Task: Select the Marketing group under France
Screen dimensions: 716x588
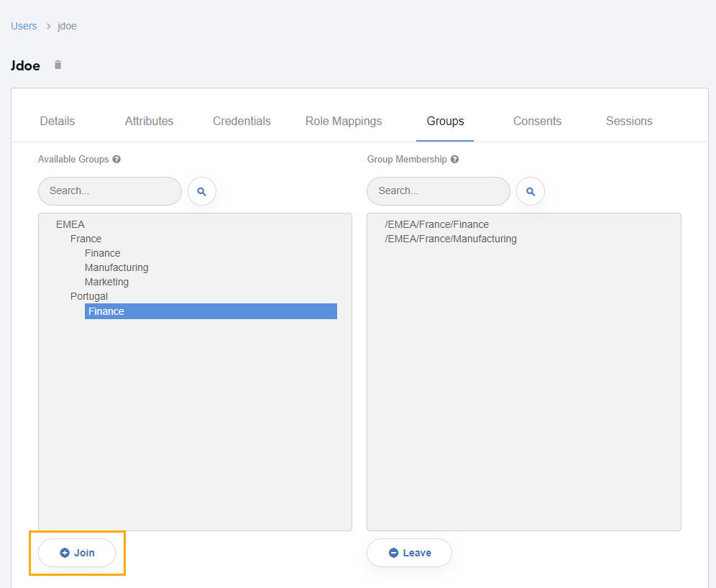Action: (107, 282)
